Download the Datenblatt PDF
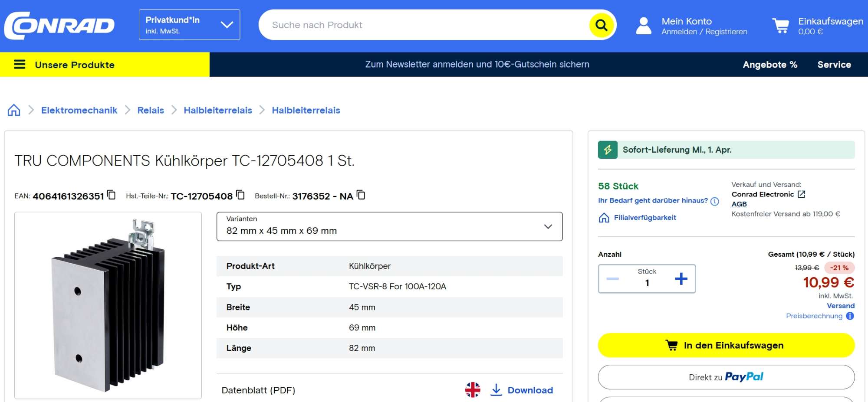The height and width of the screenshot is (402, 868). (522, 390)
